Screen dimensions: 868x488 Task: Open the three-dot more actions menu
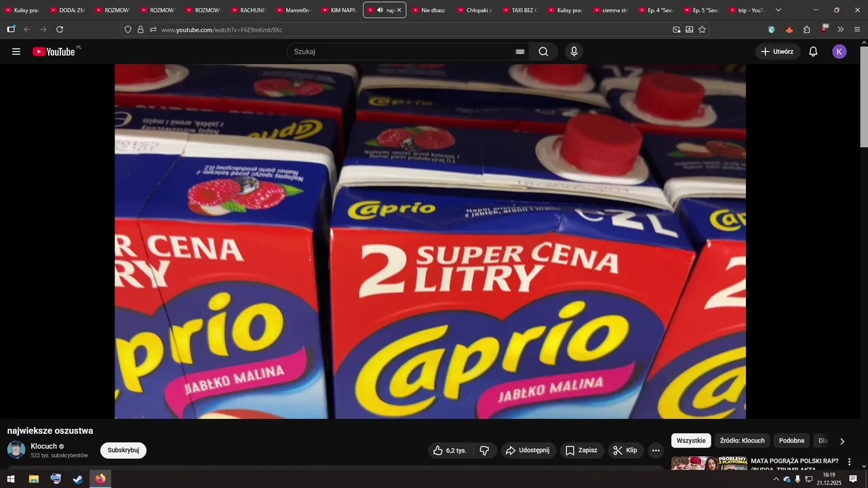(655, 450)
